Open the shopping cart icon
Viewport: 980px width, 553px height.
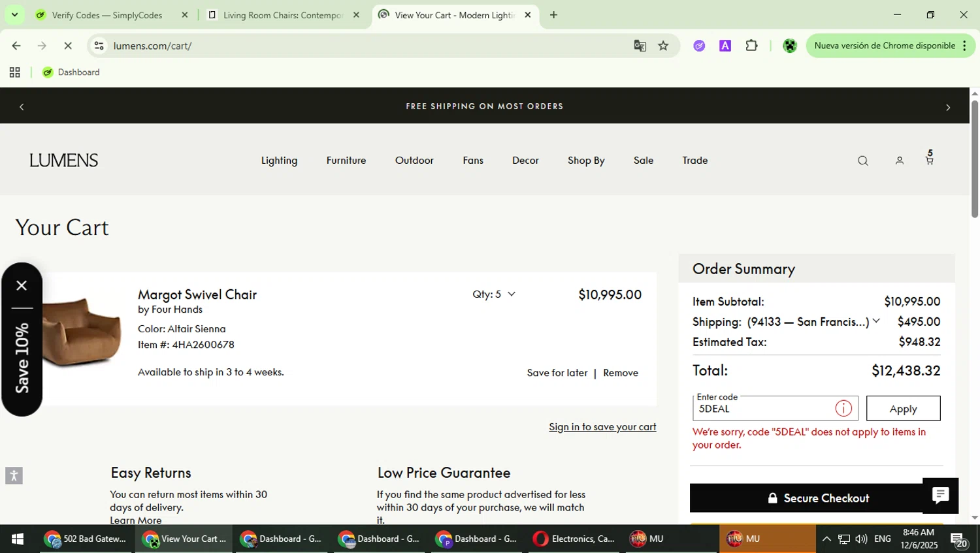929,159
